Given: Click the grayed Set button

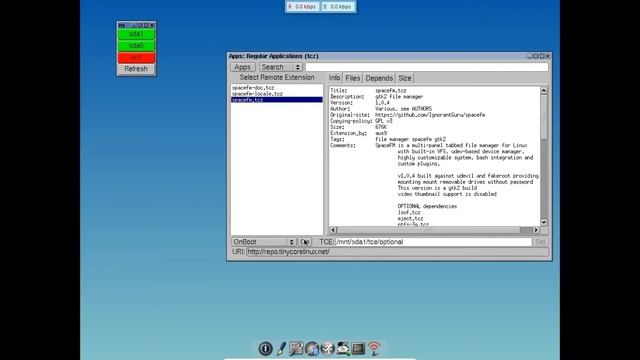Looking at the screenshot, I should tap(540, 242).
